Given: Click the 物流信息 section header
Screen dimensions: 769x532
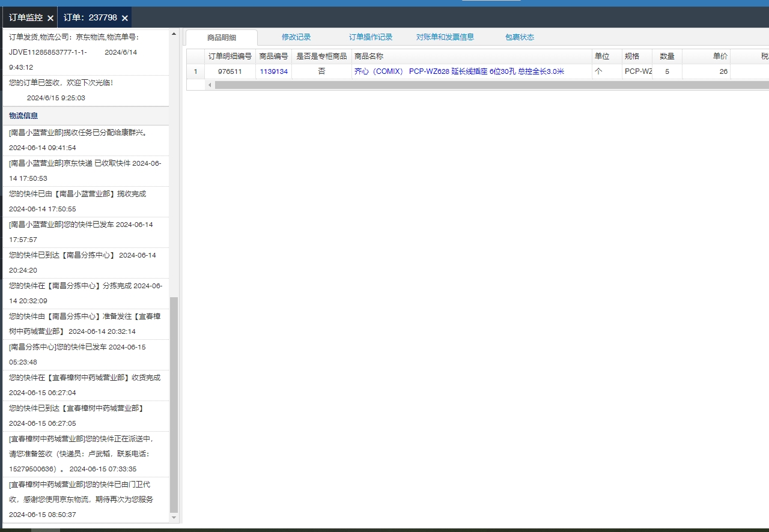Looking at the screenshot, I should [85, 115].
